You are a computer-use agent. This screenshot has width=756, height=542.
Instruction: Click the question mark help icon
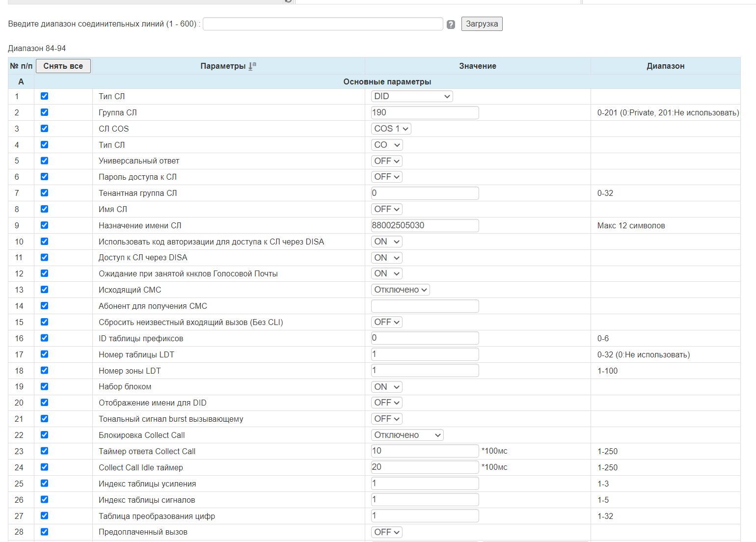[451, 24]
